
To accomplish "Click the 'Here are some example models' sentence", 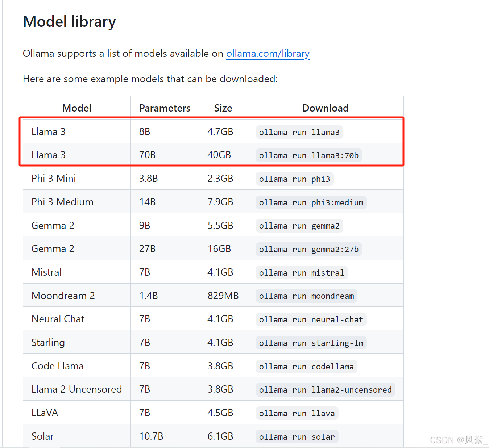I will click(150, 79).
